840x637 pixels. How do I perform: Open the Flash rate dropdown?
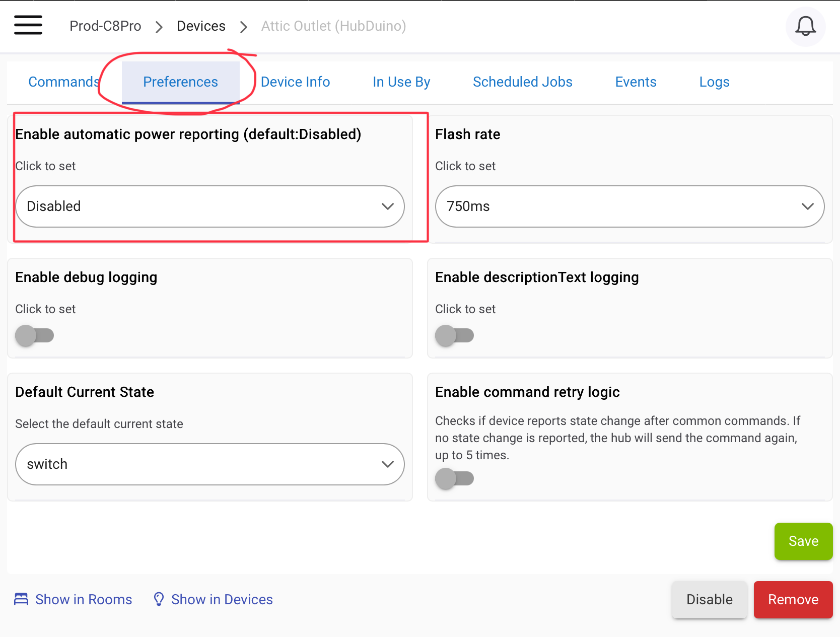(629, 206)
